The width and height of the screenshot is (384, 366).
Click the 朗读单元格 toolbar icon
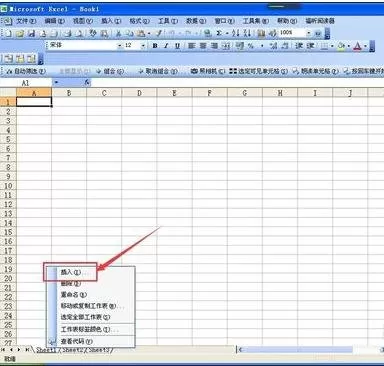315,71
